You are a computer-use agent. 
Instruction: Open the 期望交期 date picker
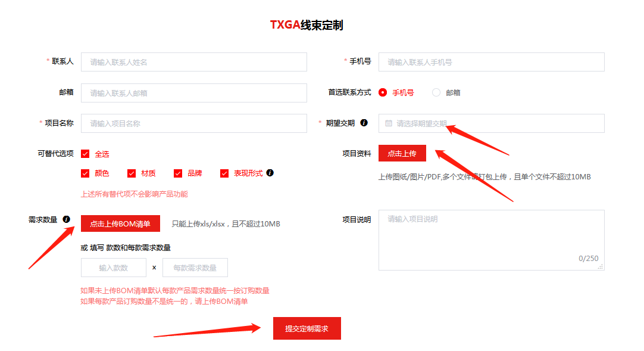[491, 123]
